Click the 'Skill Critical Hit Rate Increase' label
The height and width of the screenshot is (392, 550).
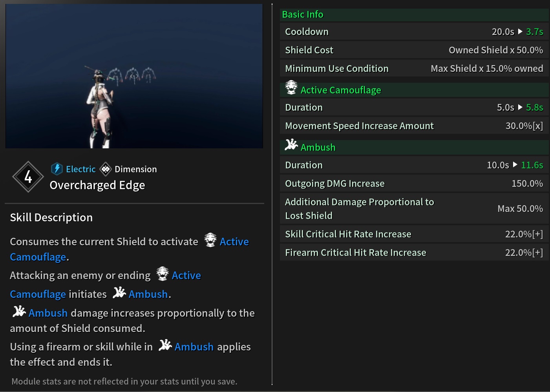(x=348, y=234)
